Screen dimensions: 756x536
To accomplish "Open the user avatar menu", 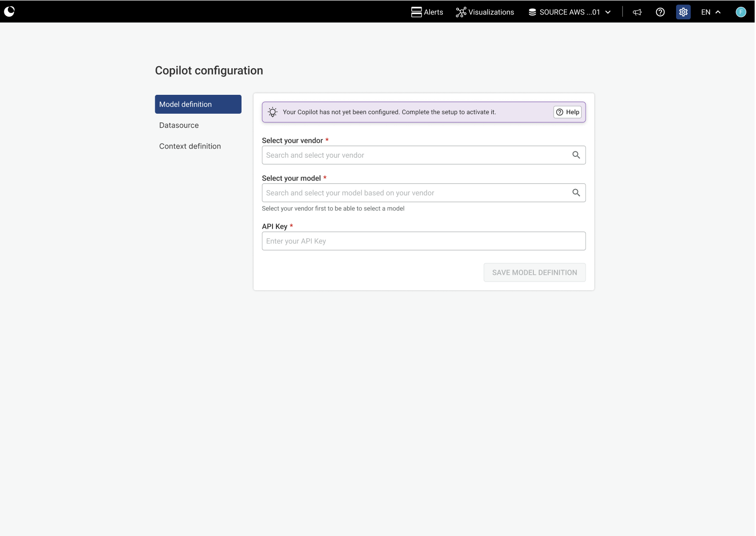I will [x=741, y=12].
